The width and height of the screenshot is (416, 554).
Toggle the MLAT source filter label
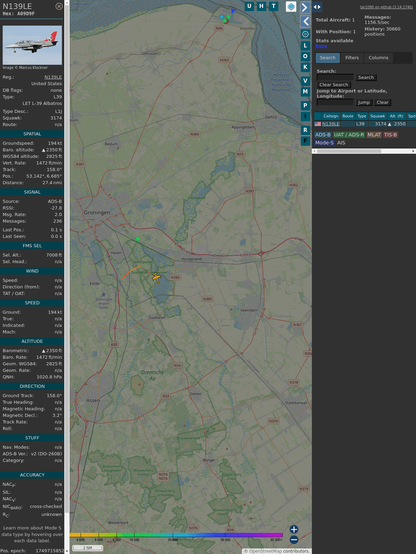click(374, 135)
